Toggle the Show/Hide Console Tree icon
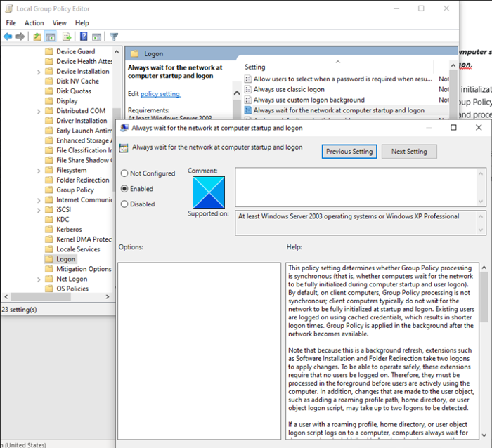The width and height of the screenshot is (492, 448). pyautogui.click(x=50, y=37)
